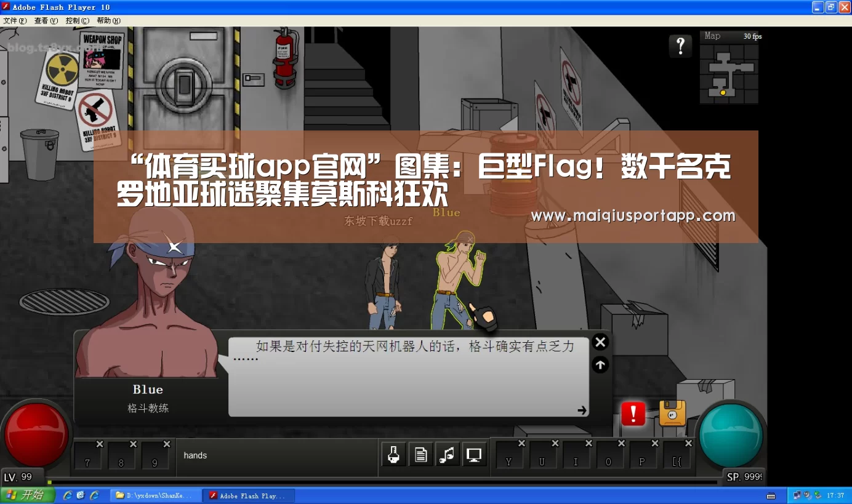Click the red exclamation alert icon
This screenshot has width=852, height=504.
pyautogui.click(x=633, y=414)
